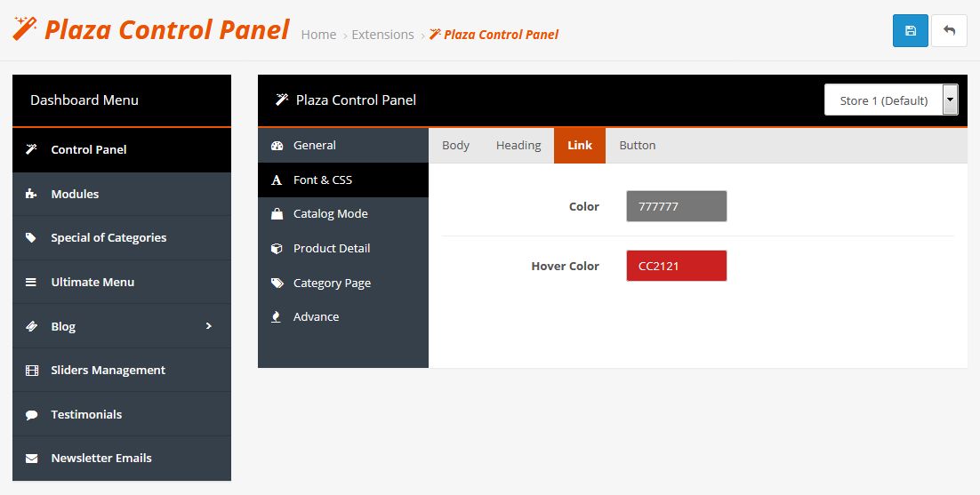Expand the Blog submenu chevron

click(x=209, y=326)
